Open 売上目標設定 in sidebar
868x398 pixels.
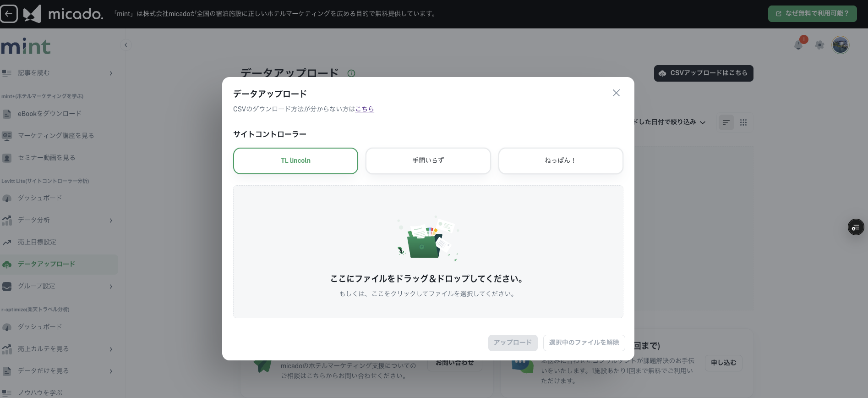pos(37,242)
